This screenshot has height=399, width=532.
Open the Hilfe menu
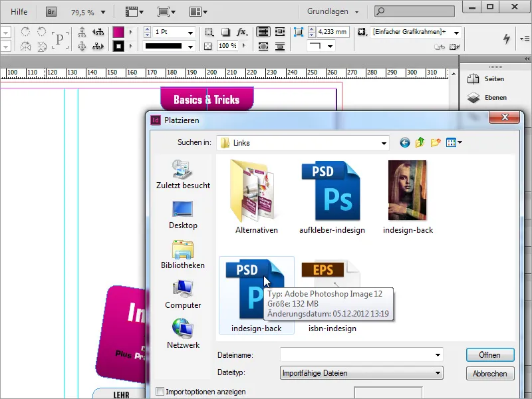19,12
